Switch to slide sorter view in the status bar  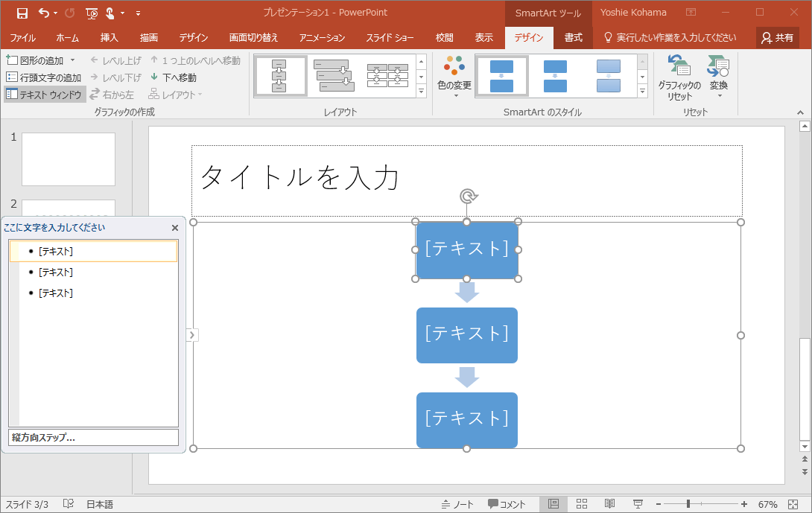click(x=582, y=504)
